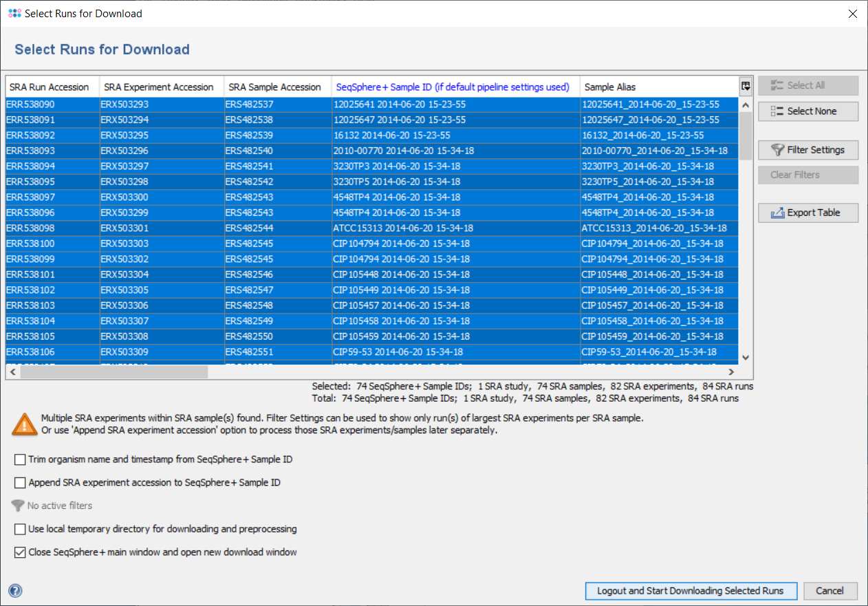Sort by SeqSphere+ Sample ID column header

[x=453, y=87]
